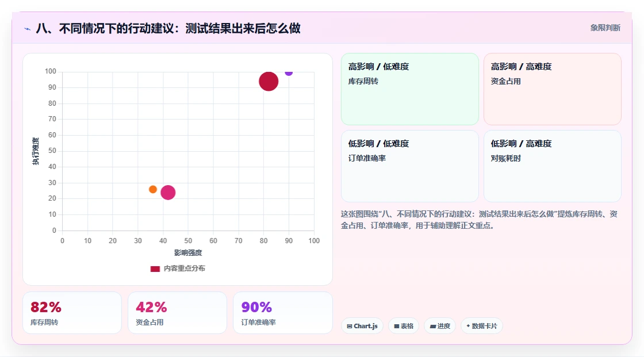
Task: Click the orange bubble in the chart
Action: pos(153,189)
